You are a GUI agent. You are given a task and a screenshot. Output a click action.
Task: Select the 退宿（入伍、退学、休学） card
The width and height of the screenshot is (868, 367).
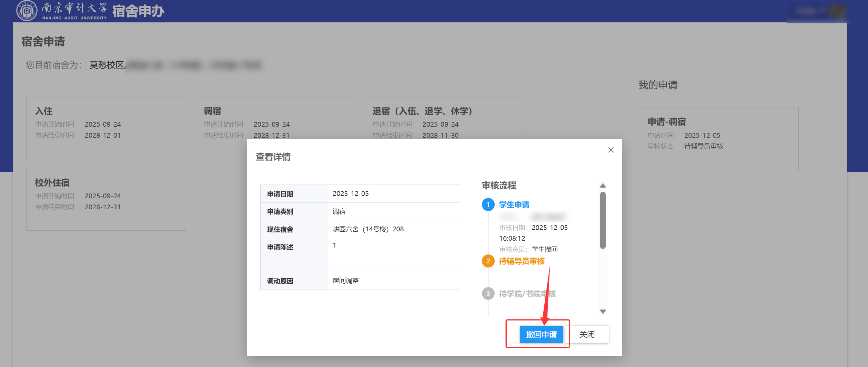click(x=443, y=117)
